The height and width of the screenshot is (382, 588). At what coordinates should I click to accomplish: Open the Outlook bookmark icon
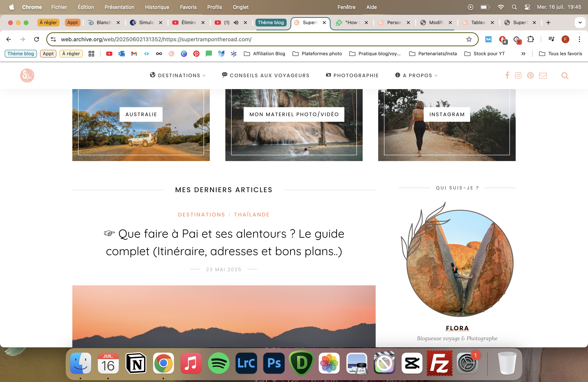tap(122, 54)
